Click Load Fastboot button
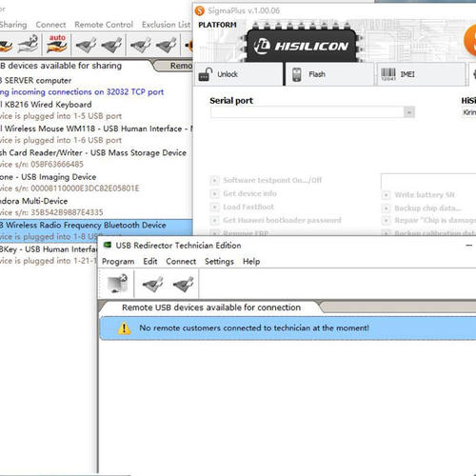This screenshot has width=476, height=476. pos(242,207)
